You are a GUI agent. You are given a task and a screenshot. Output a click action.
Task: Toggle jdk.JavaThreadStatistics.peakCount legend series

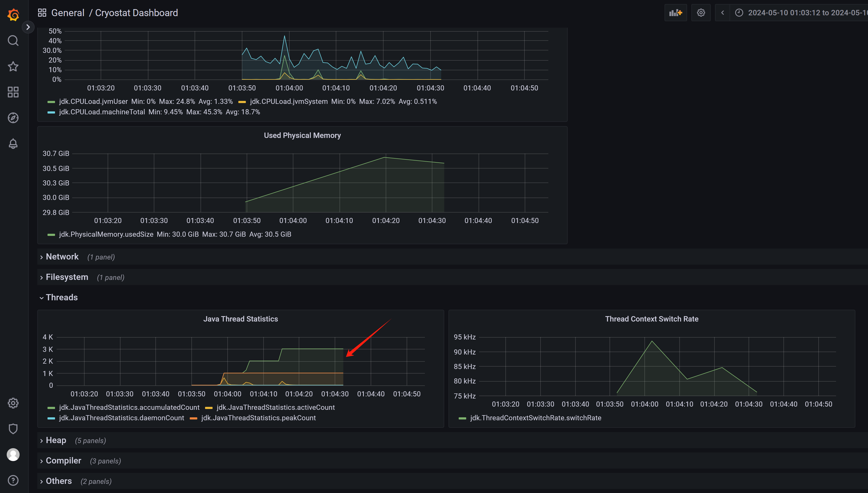(x=258, y=418)
